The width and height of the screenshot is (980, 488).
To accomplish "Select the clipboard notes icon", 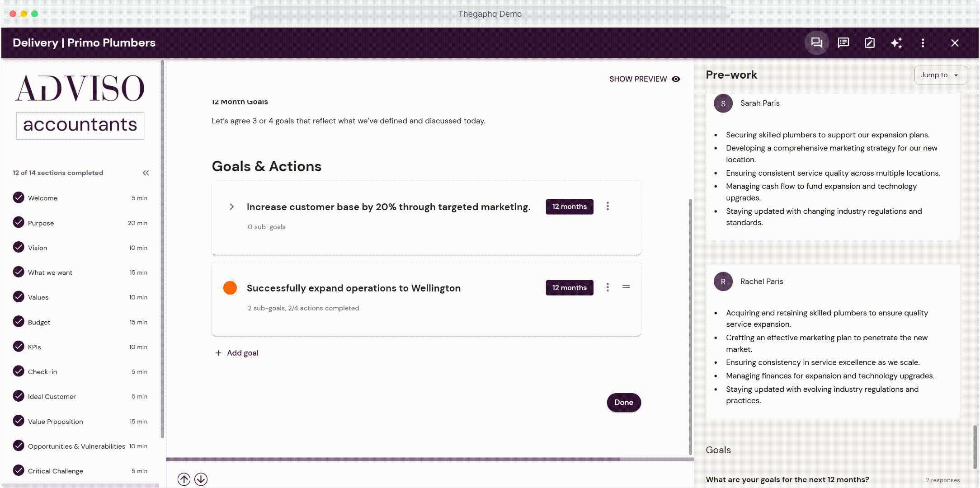I will pos(869,43).
